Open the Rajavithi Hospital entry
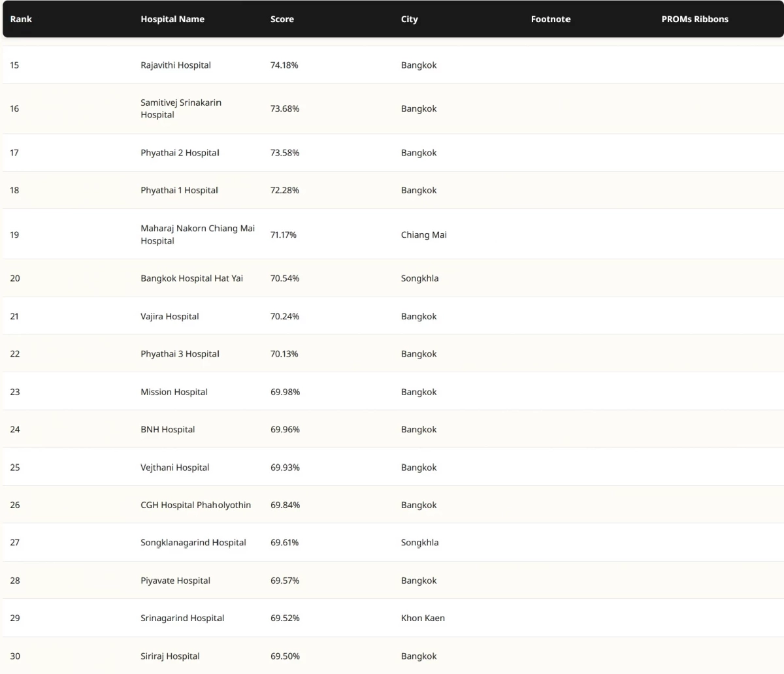This screenshot has width=784, height=674. click(x=176, y=65)
